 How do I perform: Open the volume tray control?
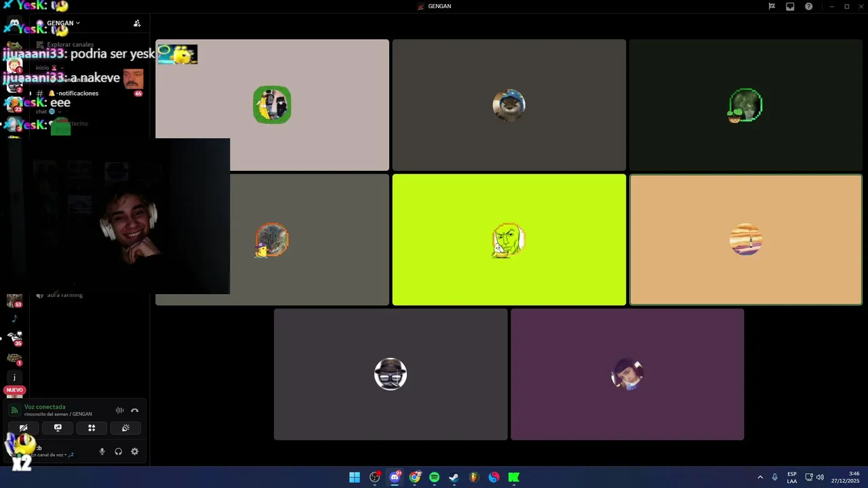click(x=820, y=477)
